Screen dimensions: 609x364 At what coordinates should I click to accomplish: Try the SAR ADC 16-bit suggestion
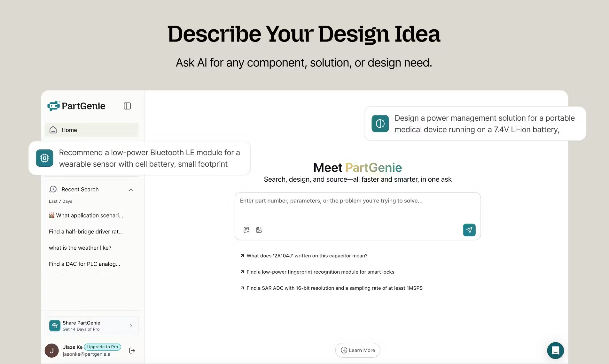pyautogui.click(x=331, y=288)
